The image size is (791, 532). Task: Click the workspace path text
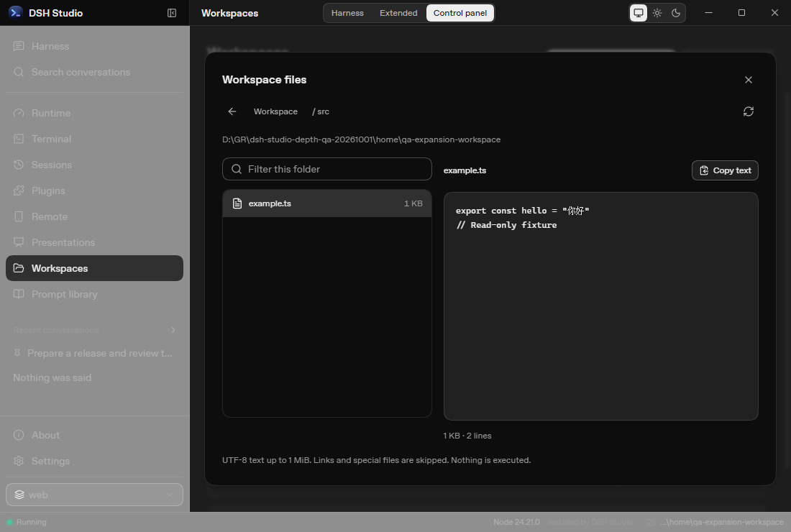click(361, 139)
